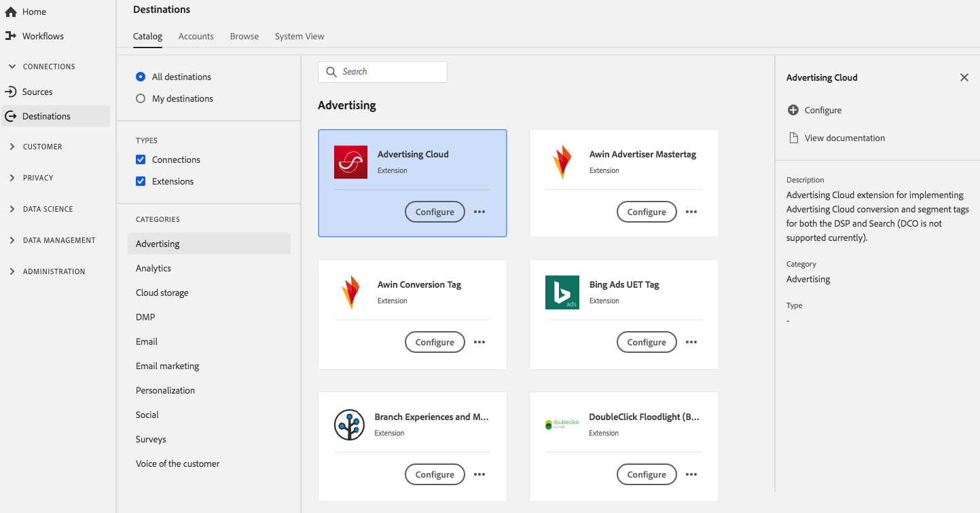The image size is (980, 513).
Task: Configure the Awin Advertiser Mastertag extension
Action: click(647, 212)
